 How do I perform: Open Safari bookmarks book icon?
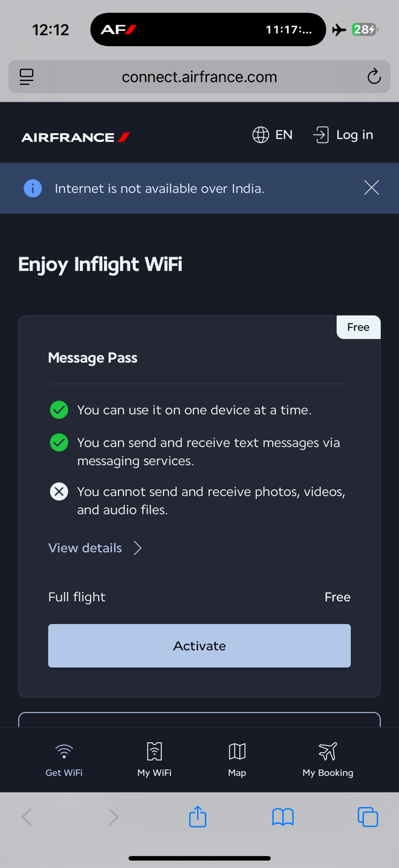[x=283, y=817]
